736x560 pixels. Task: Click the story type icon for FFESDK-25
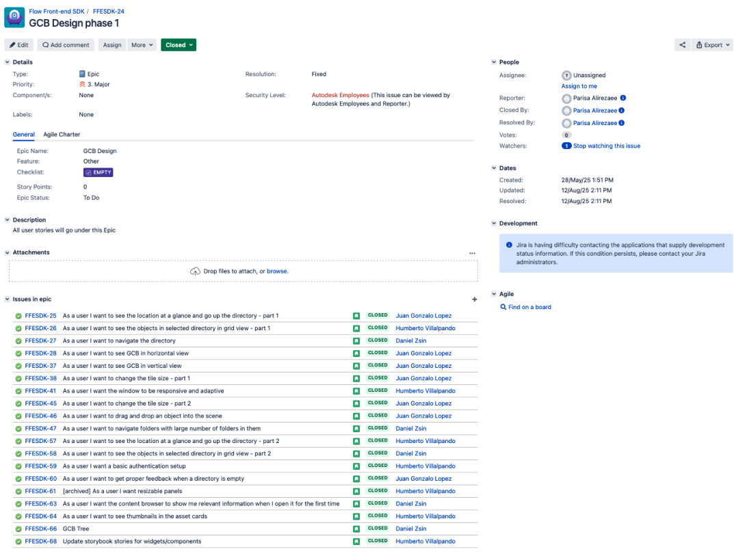pyautogui.click(x=356, y=316)
